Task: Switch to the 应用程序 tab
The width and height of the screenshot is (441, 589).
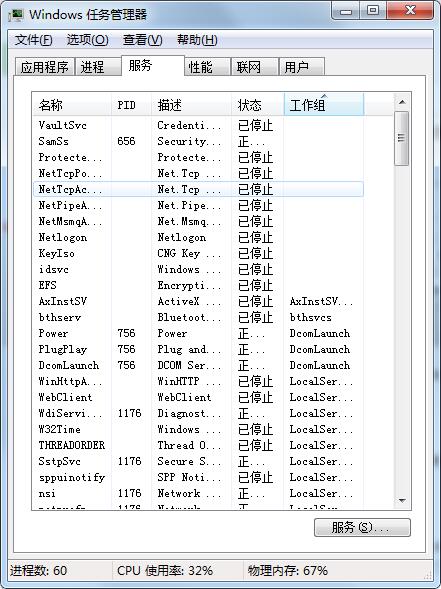Action: (44, 67)
